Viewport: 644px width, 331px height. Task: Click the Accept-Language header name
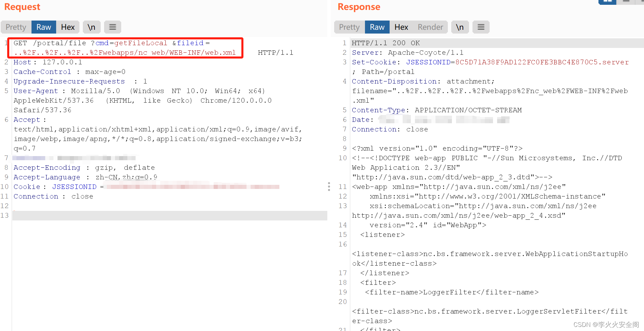[x=47, y=177]
